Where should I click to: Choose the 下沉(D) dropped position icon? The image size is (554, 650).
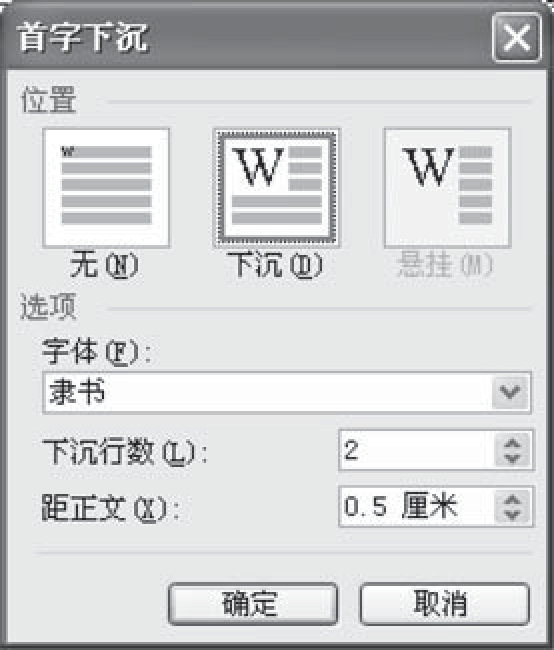(277, 188)
